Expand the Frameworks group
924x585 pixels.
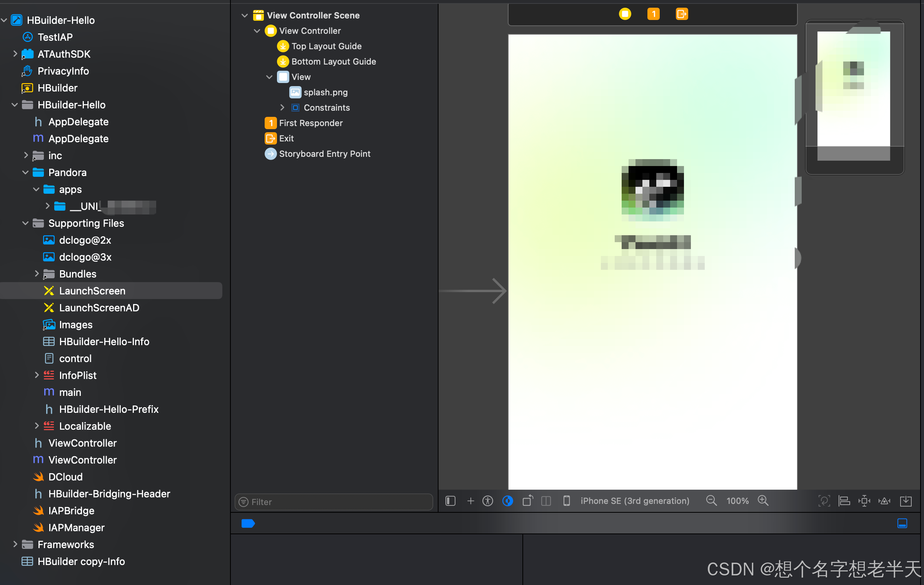click(x=15, y=544)
